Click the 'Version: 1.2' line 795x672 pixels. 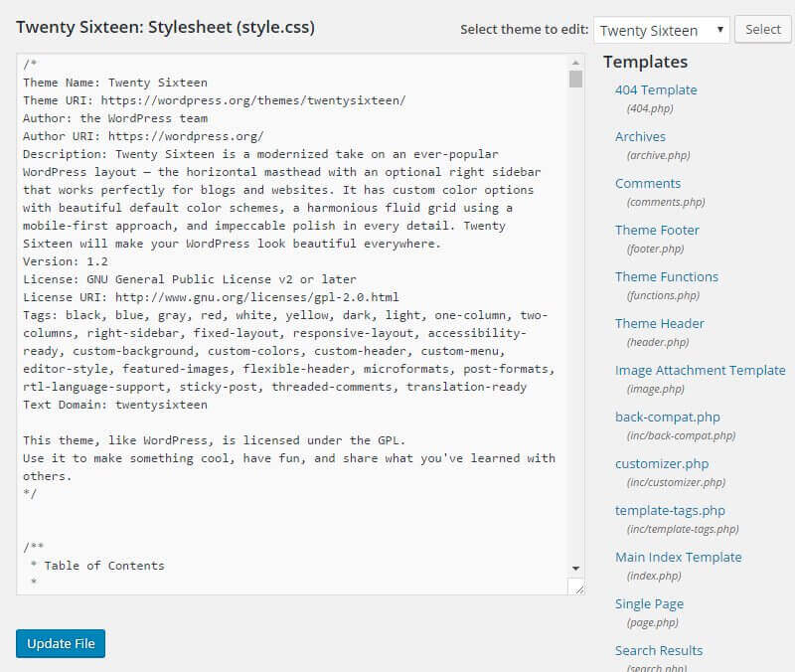click(66, 261)
